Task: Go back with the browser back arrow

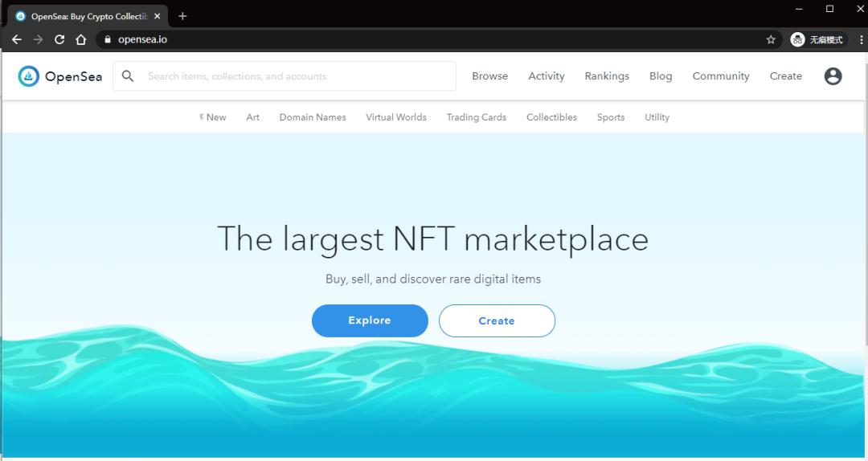Action: point(17,39)
